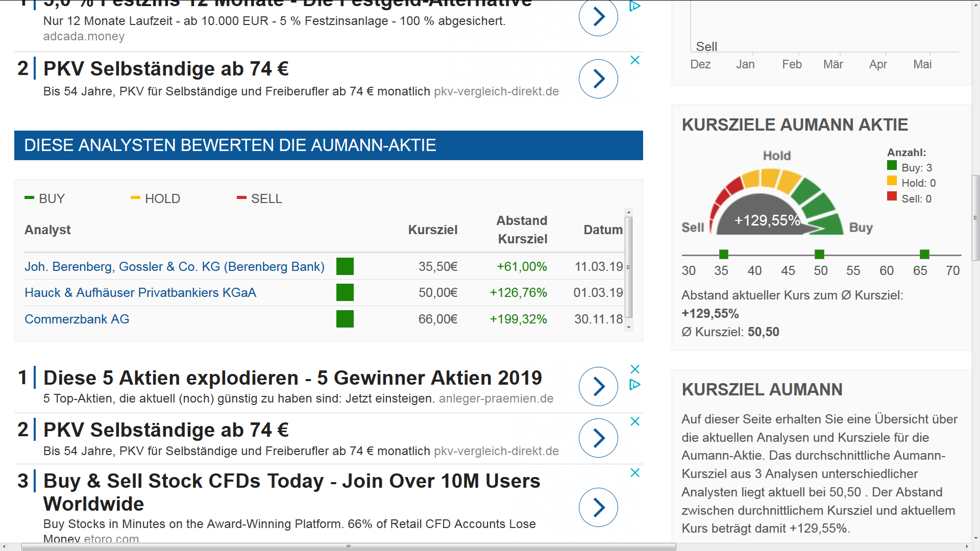Dismiss the PKV Selbständige ad with the X
The image size is (980, 551).
tap(635, 60)
